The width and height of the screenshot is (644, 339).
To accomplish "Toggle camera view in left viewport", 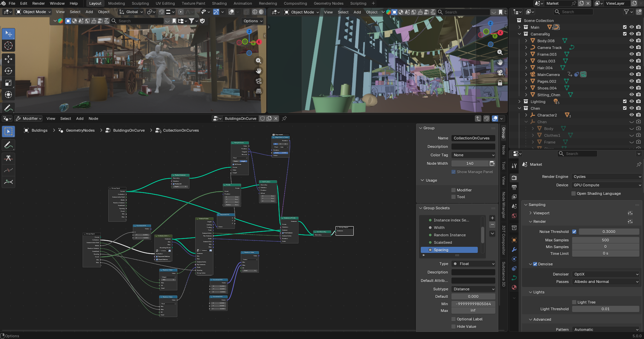I will pyautogui.click(x=259, y=81).
